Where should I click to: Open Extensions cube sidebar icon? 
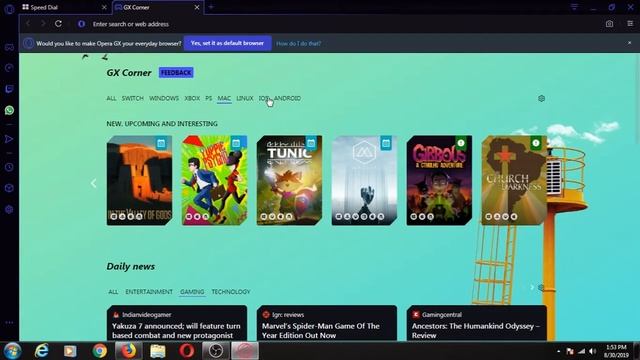9,188
